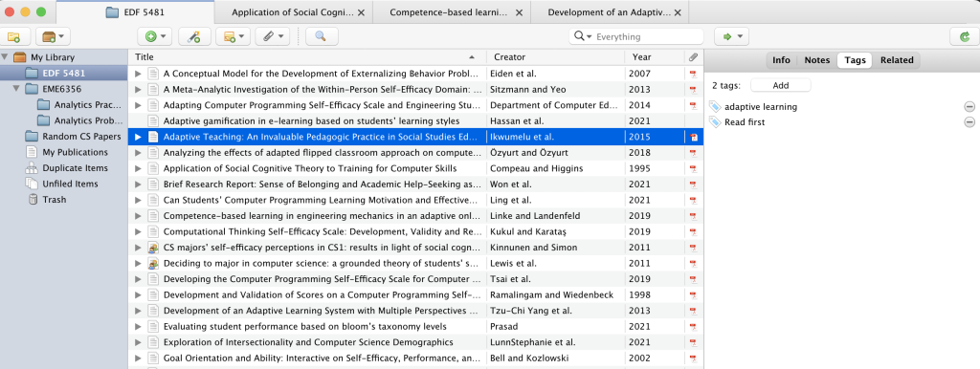This screenshot has height=369, width=980.
Task: Click conference paper icon for Kinnunen and Simon
Action: 153,248
